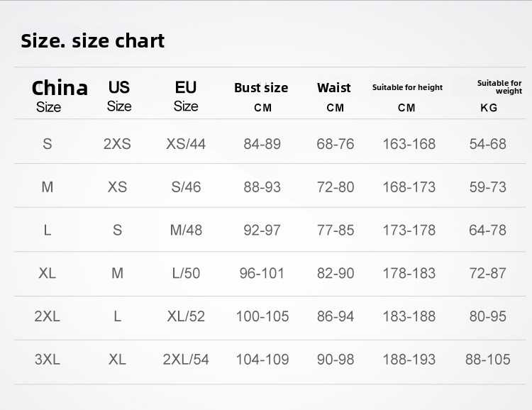
Task: Select the 2XL/54 EU size cell
Action: [x=186, y=360]
